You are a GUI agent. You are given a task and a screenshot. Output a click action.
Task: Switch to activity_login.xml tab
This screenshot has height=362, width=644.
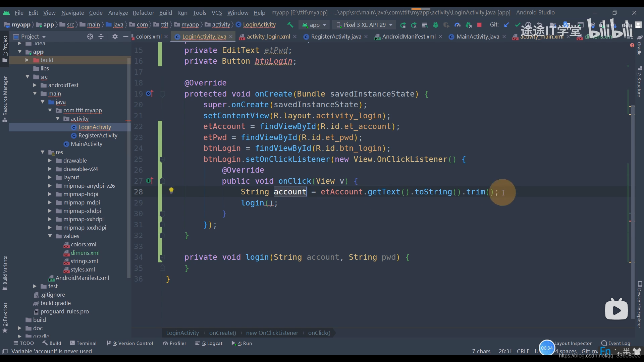pos(268,37)
